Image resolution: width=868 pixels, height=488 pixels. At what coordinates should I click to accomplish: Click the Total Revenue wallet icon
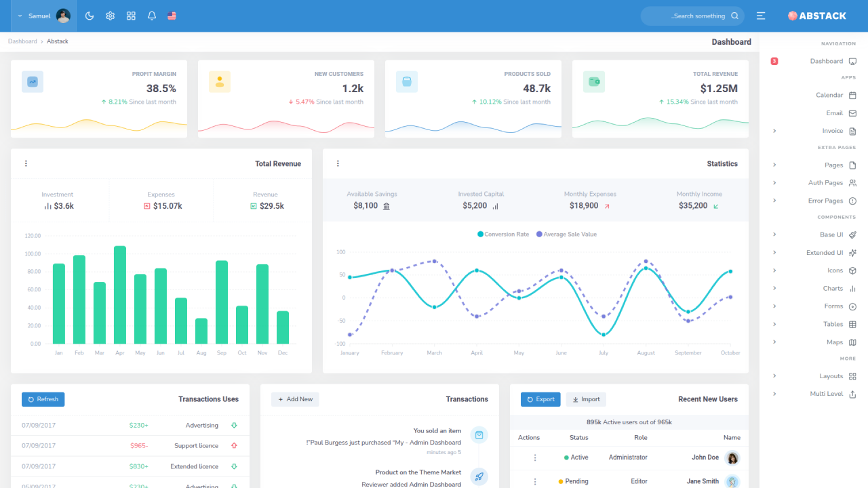point(594,82)
